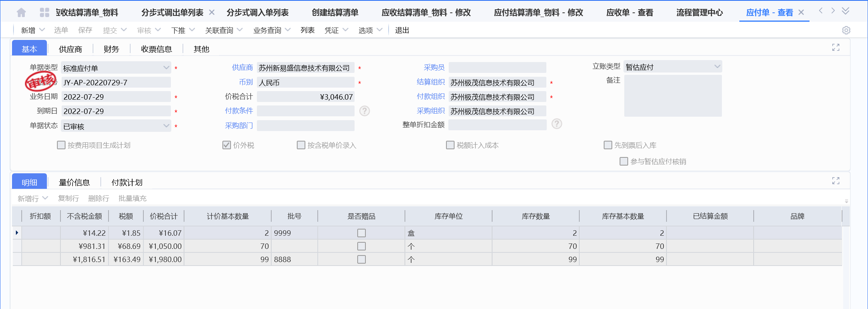Close the 分步式调出单列表 tab
Viewport: 868px width, 309px height.
click(212, 12)
